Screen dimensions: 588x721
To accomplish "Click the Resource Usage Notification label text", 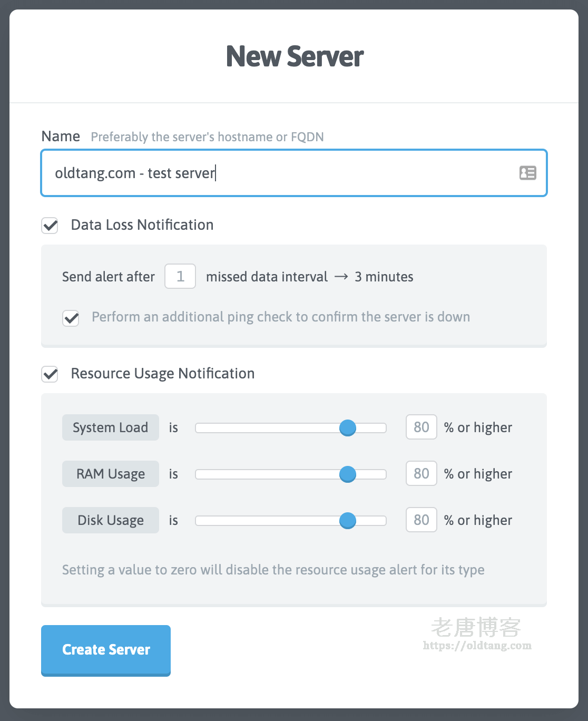I will (163, 374).
